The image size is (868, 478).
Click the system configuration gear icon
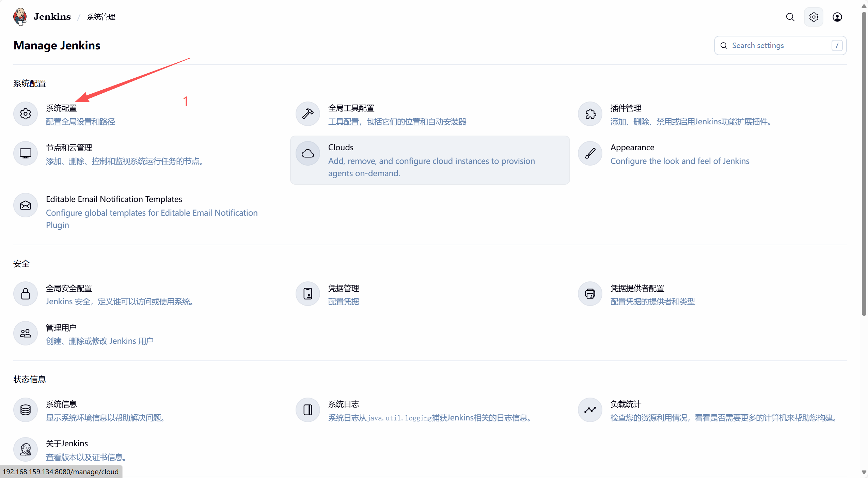point(26,114)
